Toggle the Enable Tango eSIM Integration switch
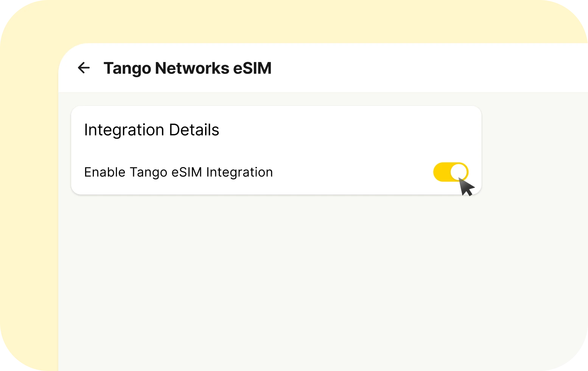Image resolution: width=588 pixels, height=371 pixels. pos(450,172)
